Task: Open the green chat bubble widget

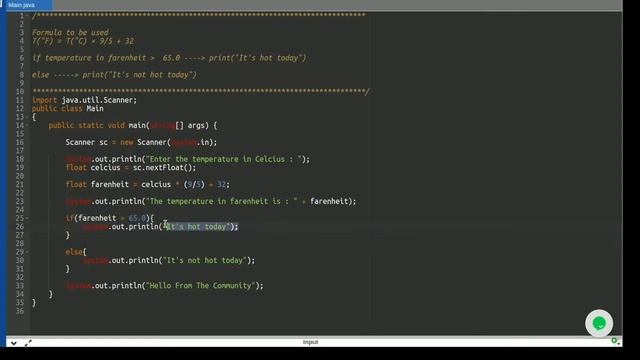Action: [x=599, y=323]
